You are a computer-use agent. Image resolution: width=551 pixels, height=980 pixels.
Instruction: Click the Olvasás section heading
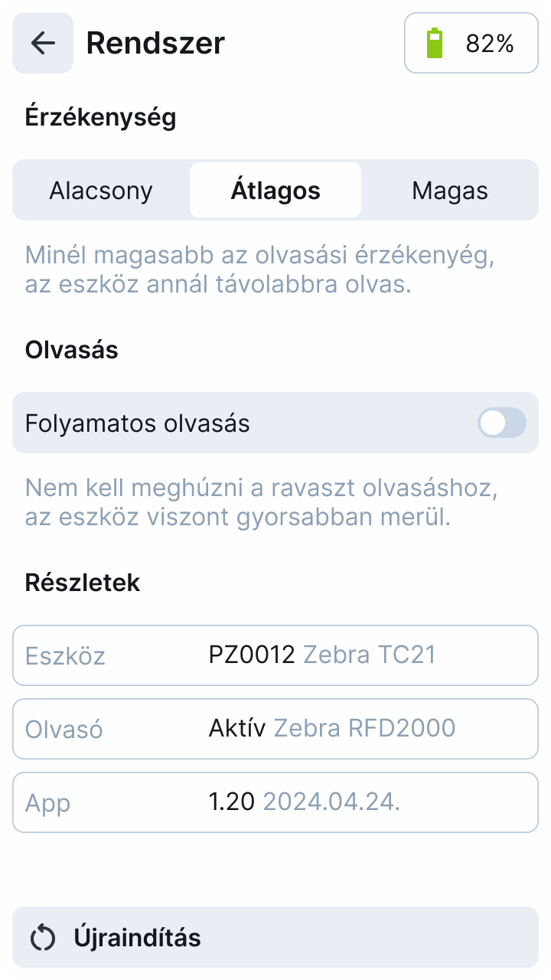tap(72, 350)
